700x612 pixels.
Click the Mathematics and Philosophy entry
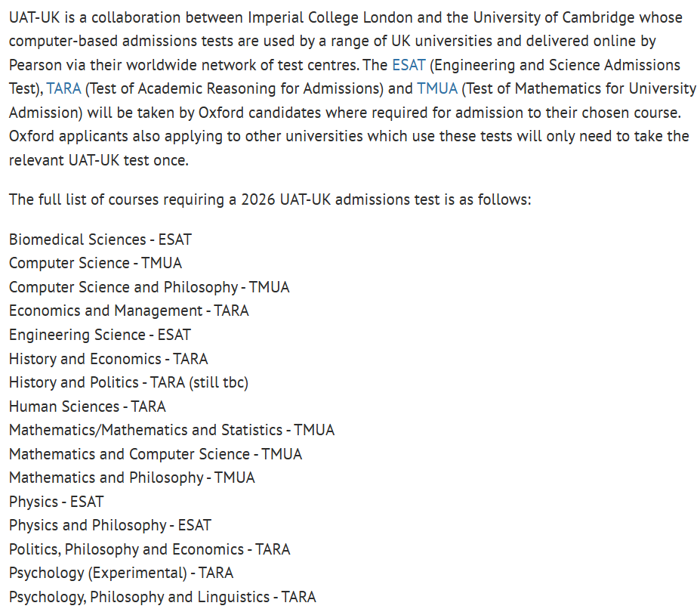131,478
